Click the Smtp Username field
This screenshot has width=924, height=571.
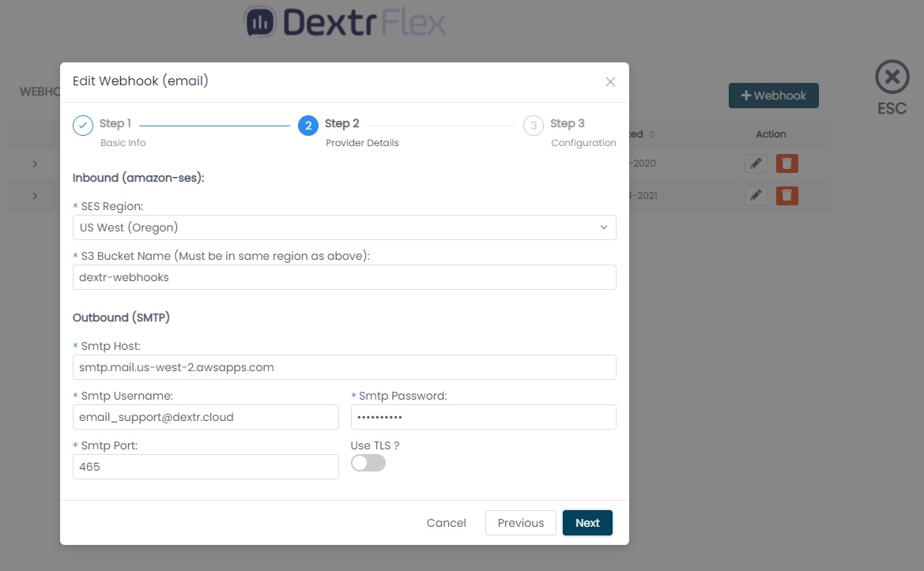point(206,417)
